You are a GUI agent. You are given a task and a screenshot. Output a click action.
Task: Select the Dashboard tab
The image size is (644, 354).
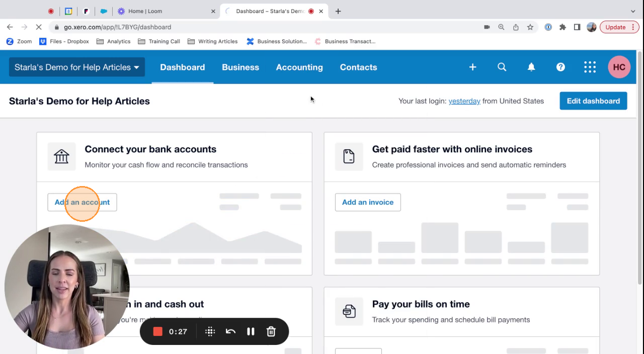click(182, 67)
